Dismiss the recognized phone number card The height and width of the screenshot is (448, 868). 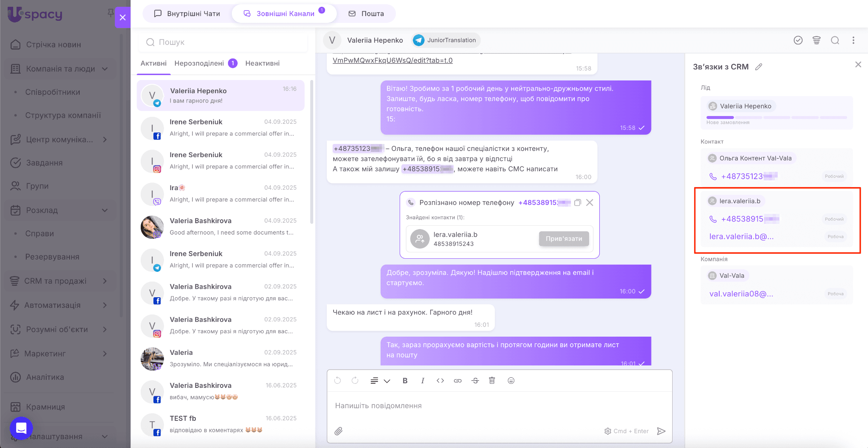point(590,203)
